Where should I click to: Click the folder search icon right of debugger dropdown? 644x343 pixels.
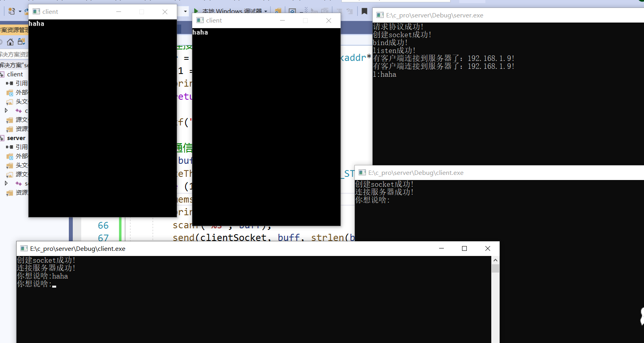(x=278, y=11)
